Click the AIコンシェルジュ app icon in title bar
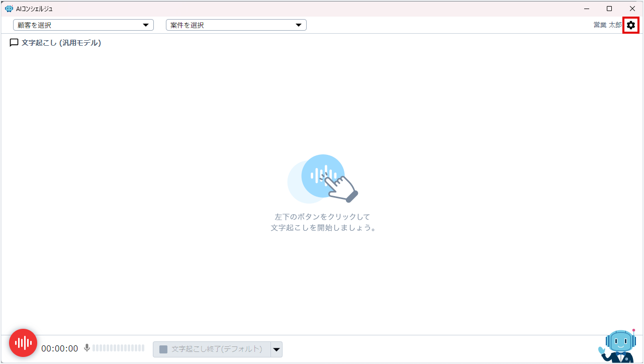 [9, 9]
